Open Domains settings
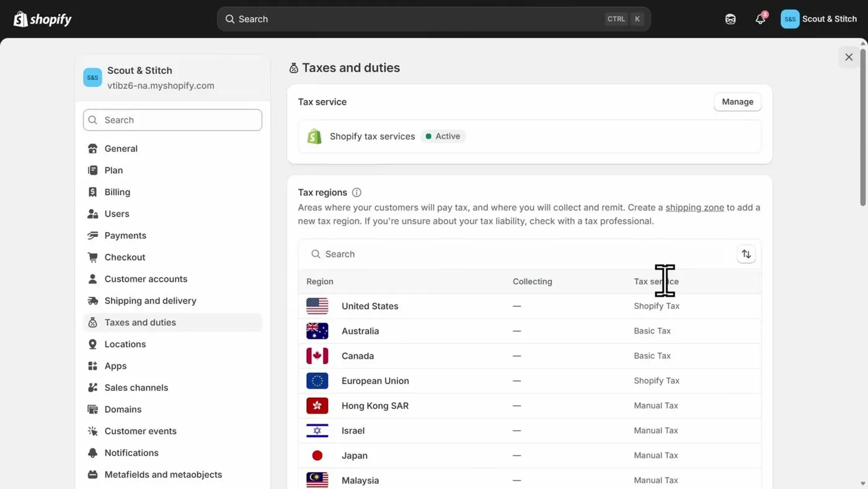This screenshot has width=868, height=489. 172,409
